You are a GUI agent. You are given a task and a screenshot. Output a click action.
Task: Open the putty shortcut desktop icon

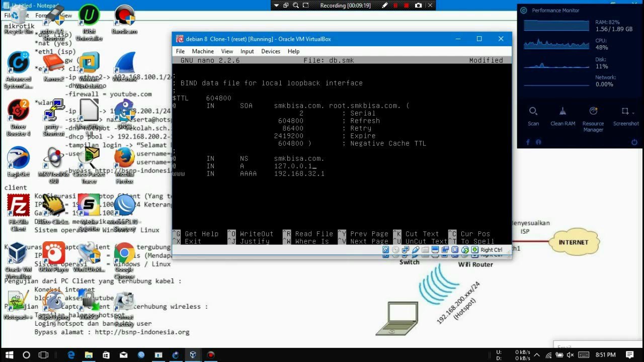53,118
